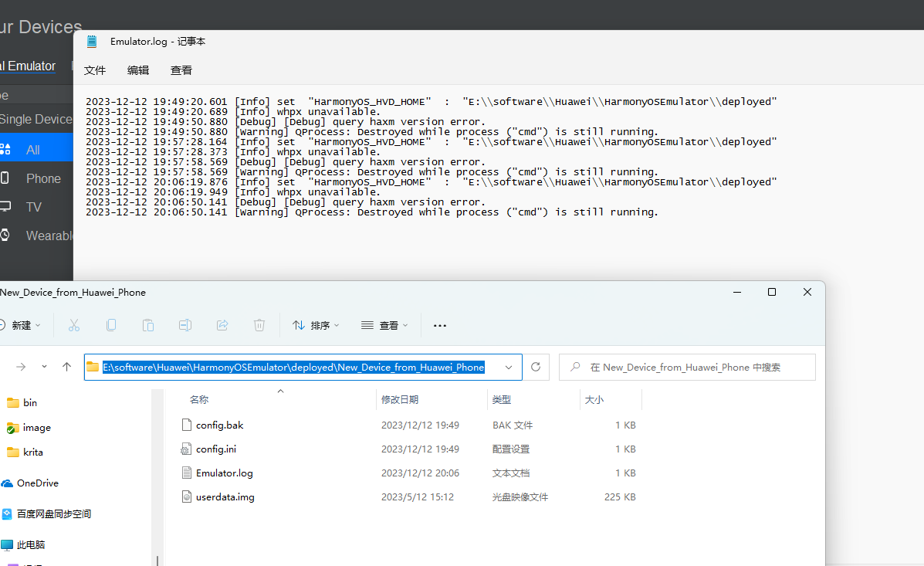924x566 pixels.
Task: Click the Share icon in Explorer toolbar
Action: pyautogui.click(x=222, y=325)
